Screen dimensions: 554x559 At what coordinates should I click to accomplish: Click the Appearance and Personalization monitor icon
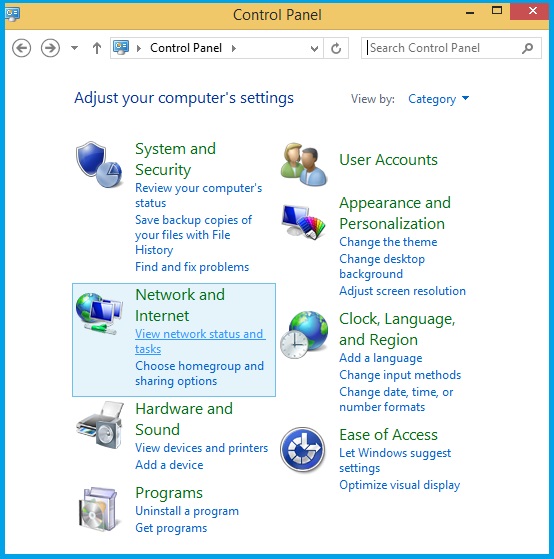(x=303, y=222)
